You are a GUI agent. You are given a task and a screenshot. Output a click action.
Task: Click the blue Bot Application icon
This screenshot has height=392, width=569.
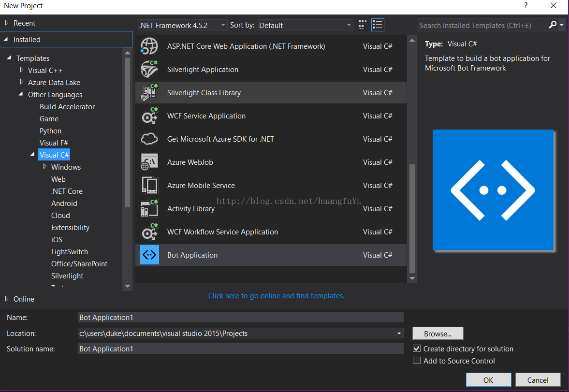coord(149,255)
